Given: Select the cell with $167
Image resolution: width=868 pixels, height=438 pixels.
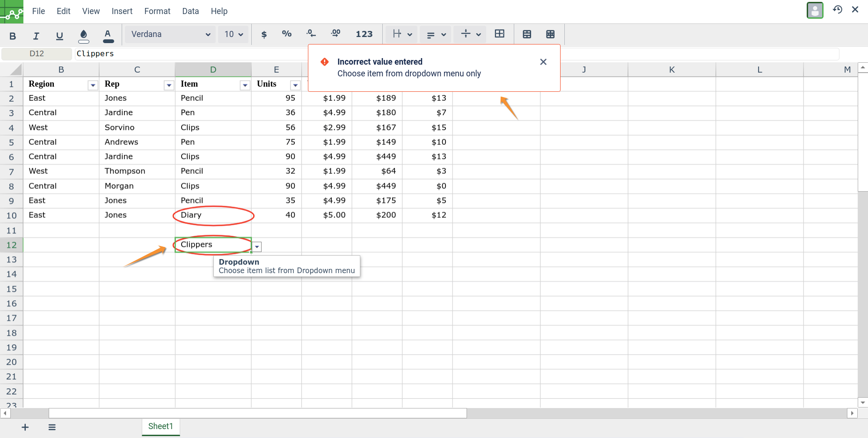Looking at the screenshot, I should tap(377, 127).
